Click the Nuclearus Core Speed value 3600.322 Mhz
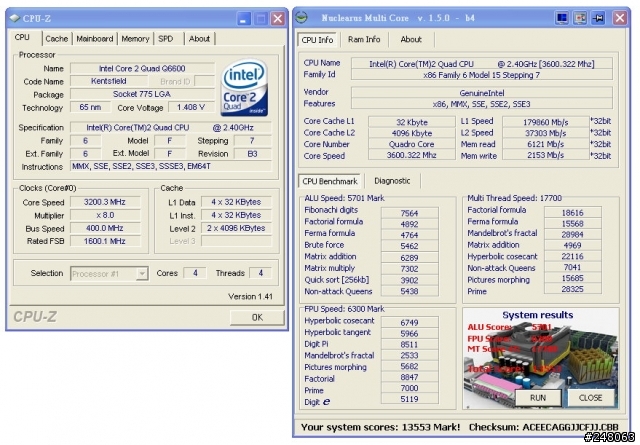 tap(411, 155)
